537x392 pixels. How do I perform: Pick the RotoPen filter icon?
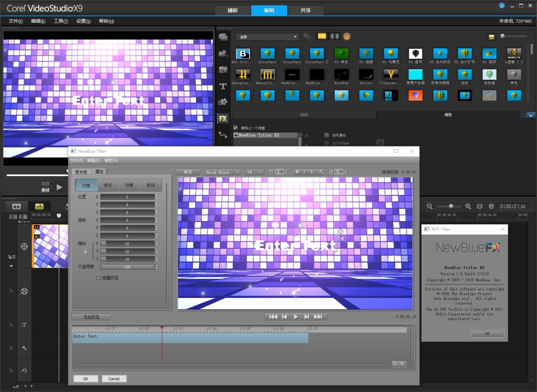pyautogui.click(x=341, y=75)
